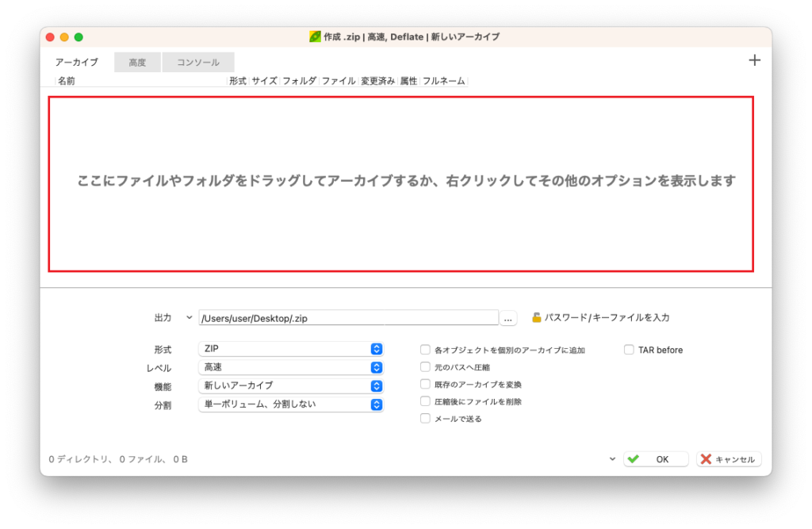812x529 pixels.
Task: Toggle 既存のアーカイブを変換 checkbox
Action: coord(425,384)
